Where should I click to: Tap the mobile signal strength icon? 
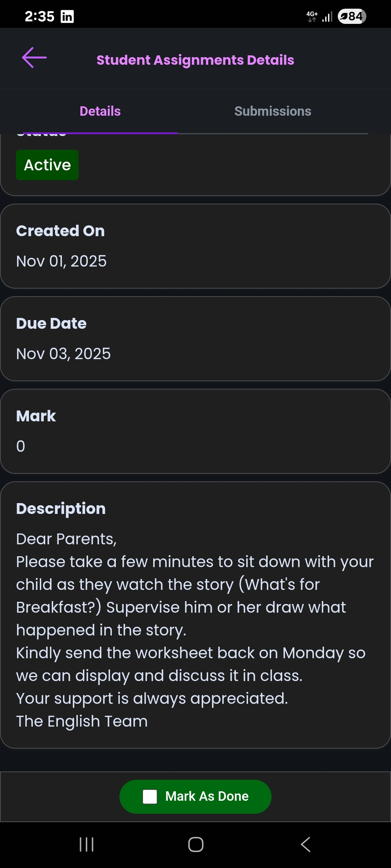click(327, 17)
